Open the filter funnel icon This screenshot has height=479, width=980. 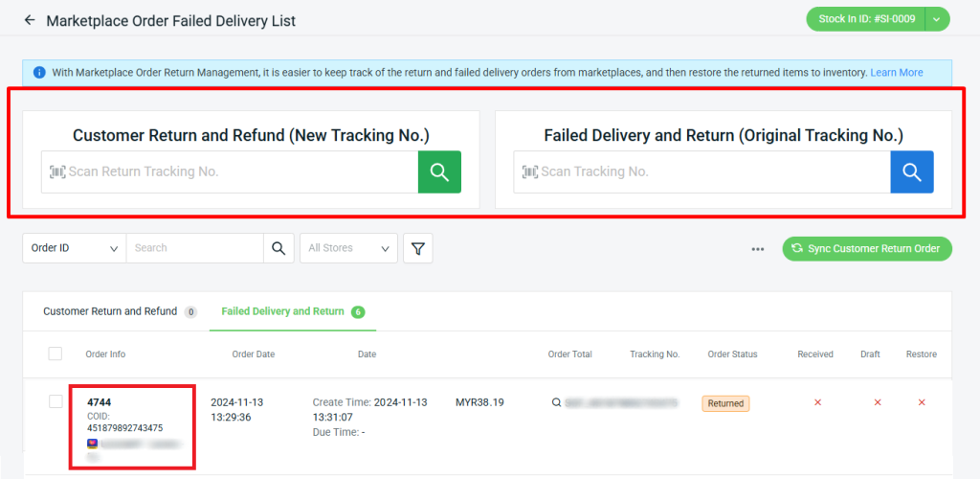tap(417, 248)
